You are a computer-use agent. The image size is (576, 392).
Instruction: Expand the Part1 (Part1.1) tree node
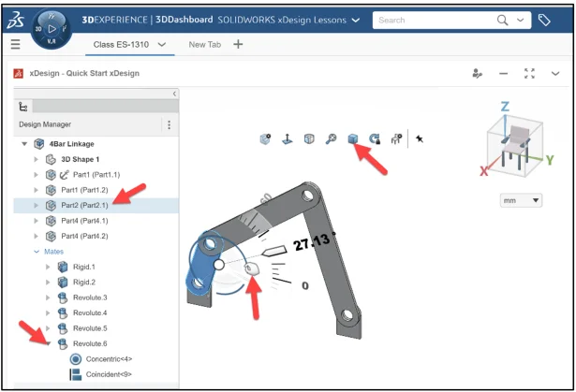coord(37,174)
